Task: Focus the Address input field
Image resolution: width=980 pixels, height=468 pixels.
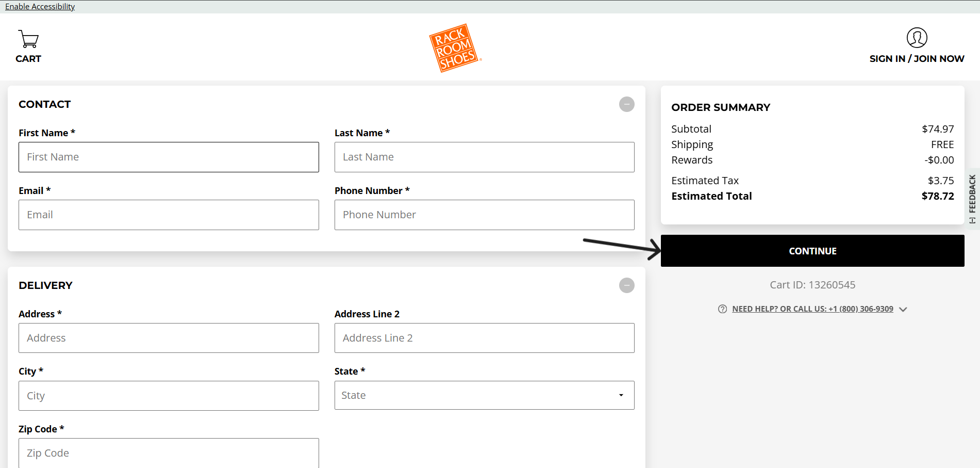Action: click(169, 338)
